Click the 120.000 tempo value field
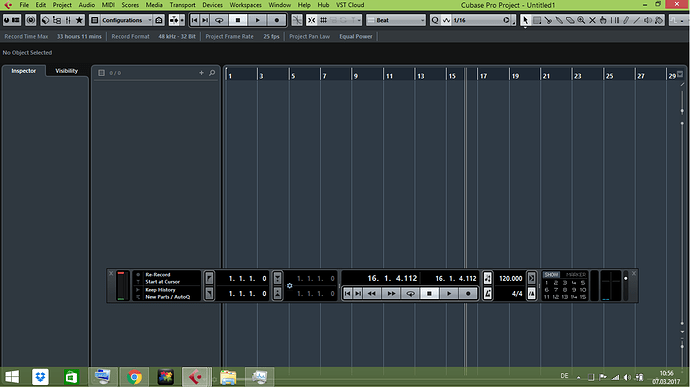 (510, 278)
